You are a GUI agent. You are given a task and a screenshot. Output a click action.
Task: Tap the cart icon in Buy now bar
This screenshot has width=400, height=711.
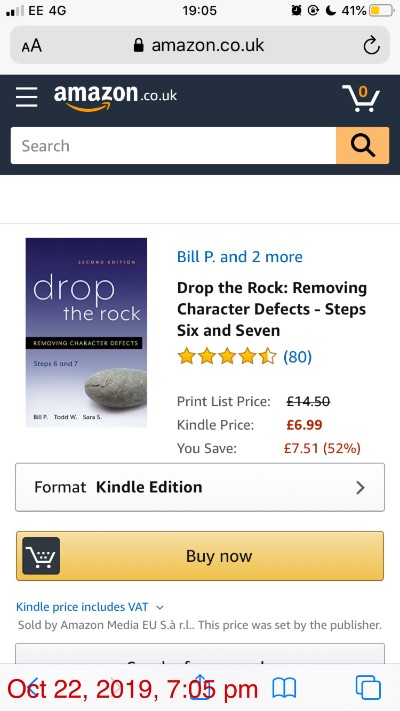(41, 556)
